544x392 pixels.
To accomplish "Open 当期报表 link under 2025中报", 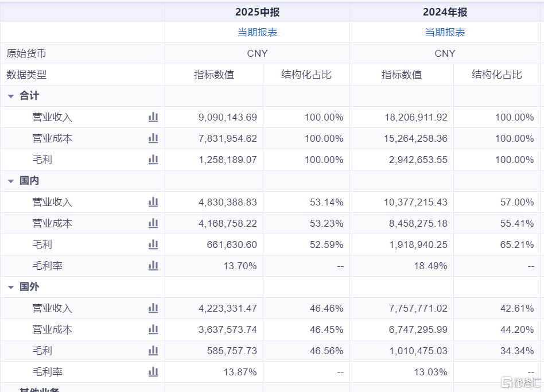I will click(x=257, y=32).
